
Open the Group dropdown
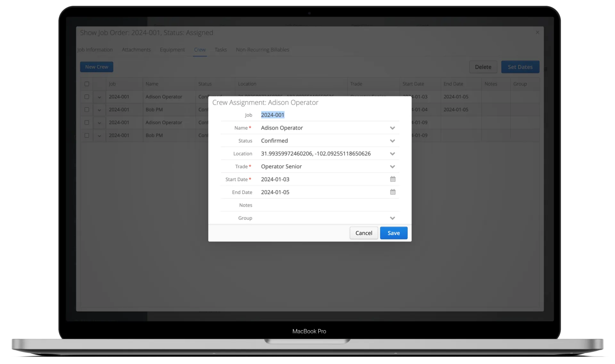(392, 218)
